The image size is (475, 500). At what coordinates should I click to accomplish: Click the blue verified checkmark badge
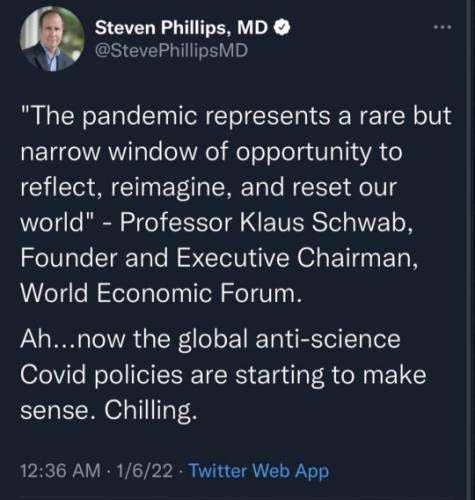(283, 28)
